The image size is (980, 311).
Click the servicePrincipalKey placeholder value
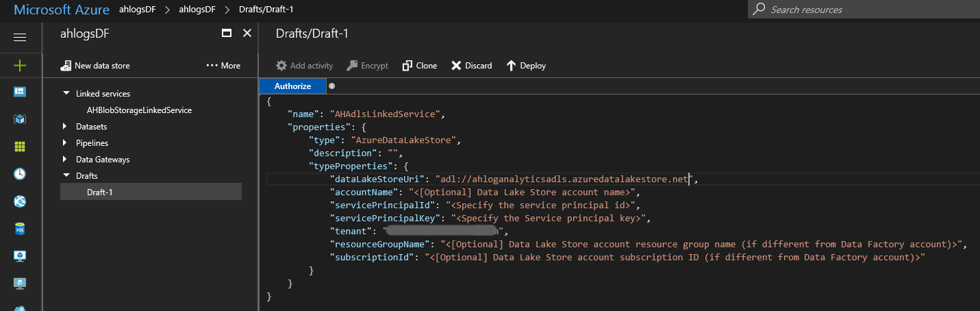point(550,219)
